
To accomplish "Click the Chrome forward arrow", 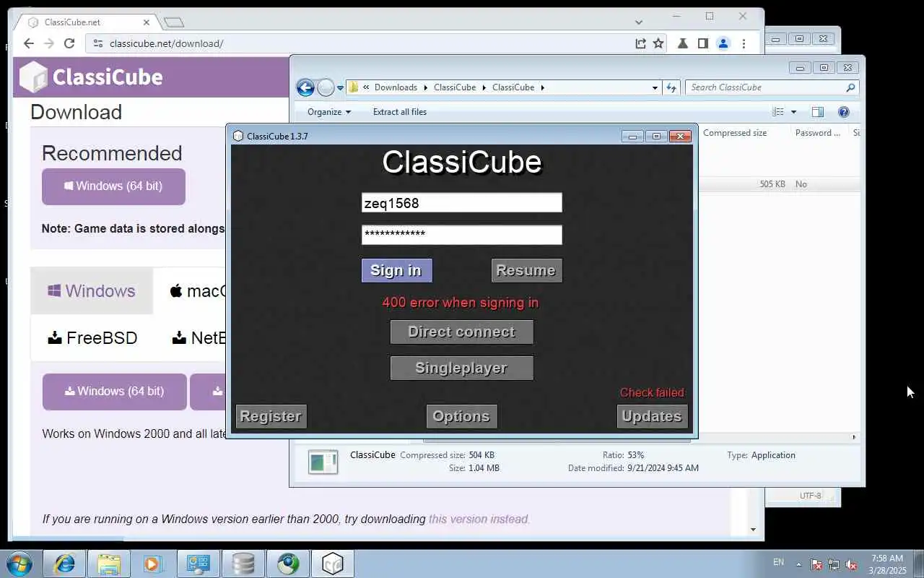I will (49, 43).
